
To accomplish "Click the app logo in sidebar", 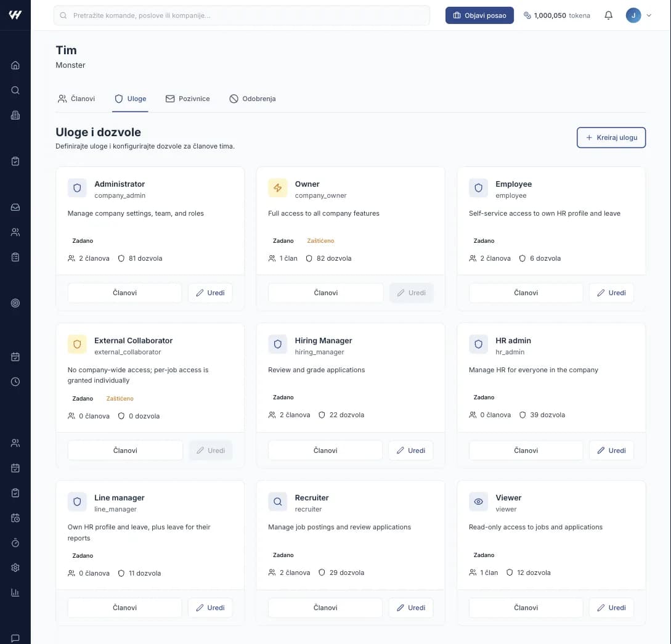I will (x=15, y=15).
